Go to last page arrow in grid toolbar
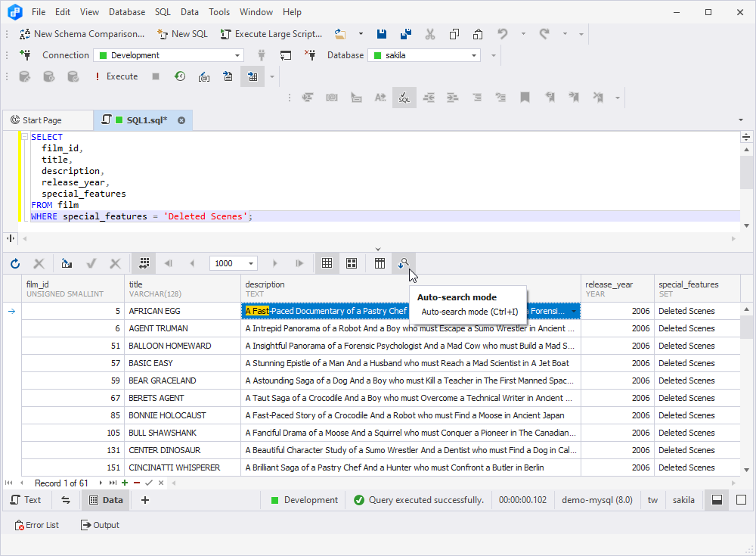This screenshot has width=756, height=556. [299, 263]
